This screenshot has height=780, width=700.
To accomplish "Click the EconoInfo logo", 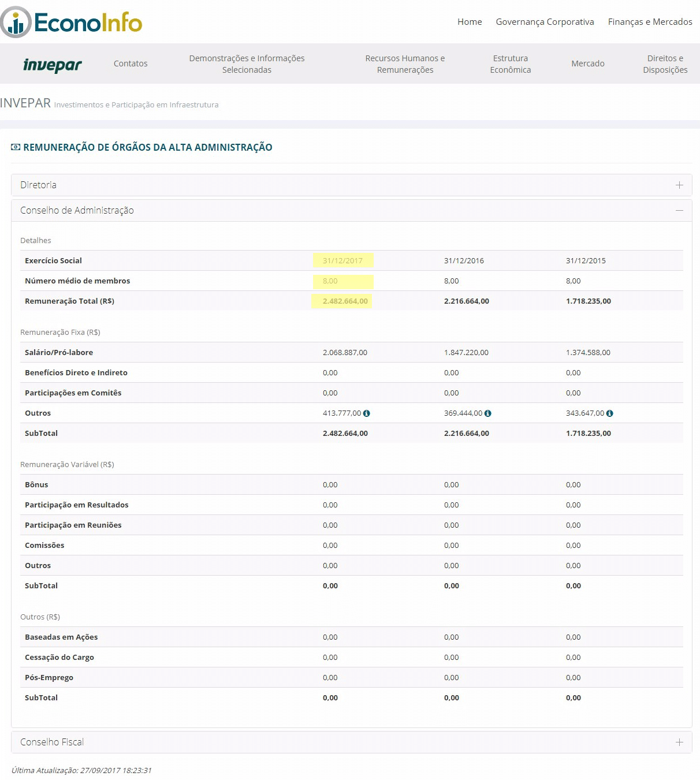I will (x=72, y=22).
